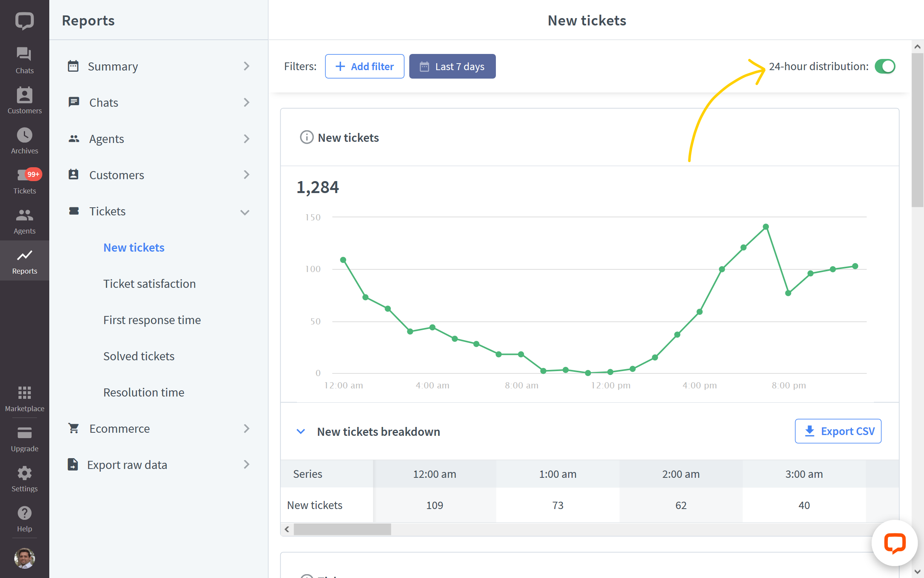Open Agents in the dark sidebar
This screenshot has height=578, width=924.
coord(24,220)
